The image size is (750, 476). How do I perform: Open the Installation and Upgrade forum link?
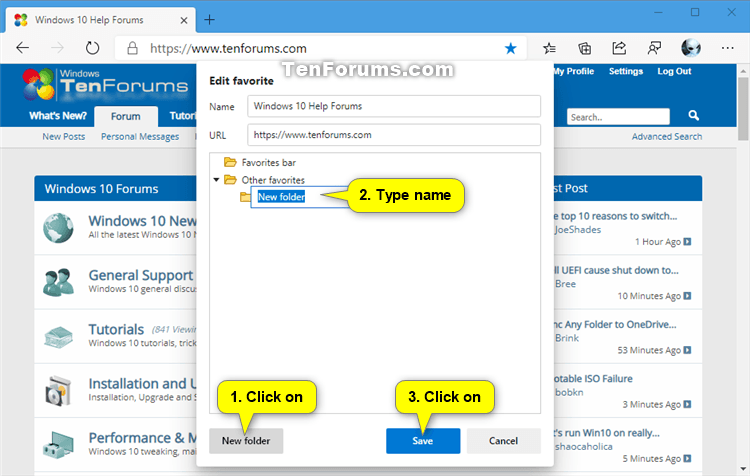point(142,384)
